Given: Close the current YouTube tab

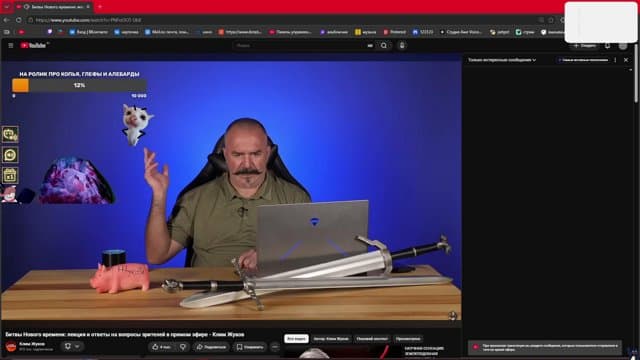Looking at the screenshot, I should coord(88,7).
